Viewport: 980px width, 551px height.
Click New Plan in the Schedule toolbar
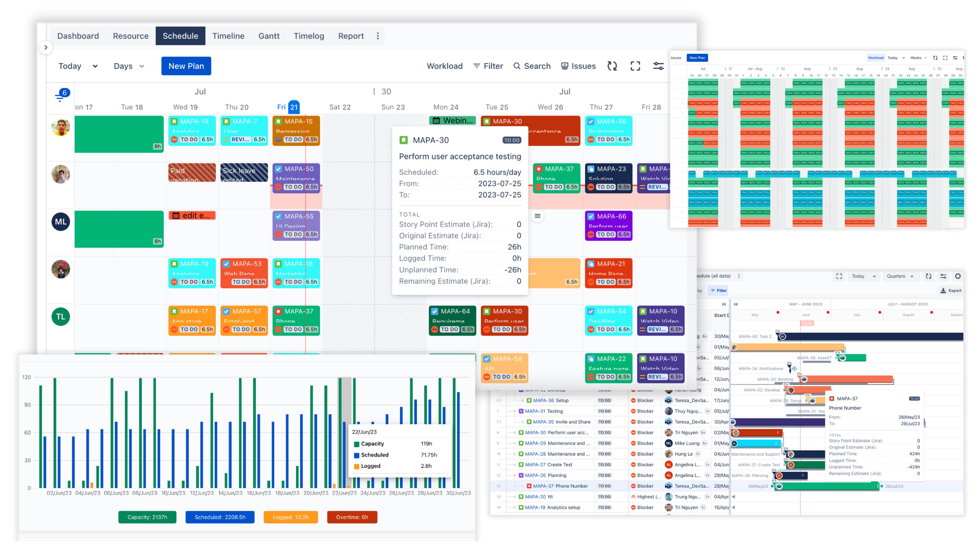pyautogui.click(x=186, y=66)
